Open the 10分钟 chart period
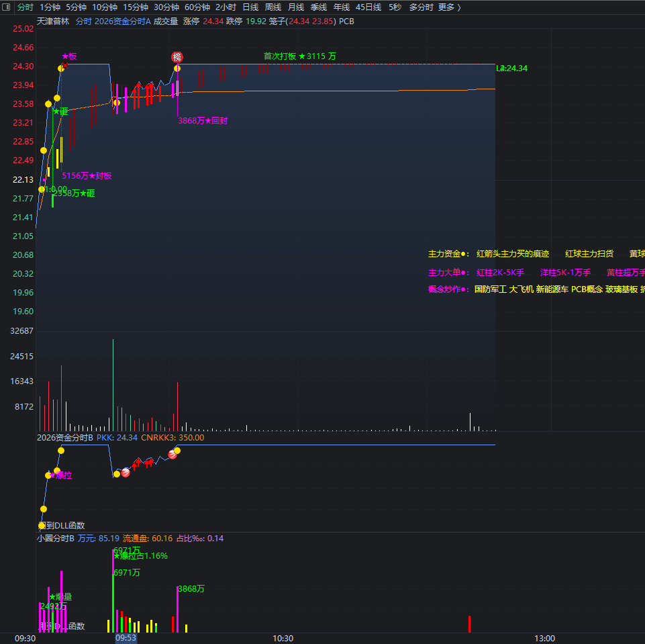 pyautogui.click(x=105, y=7)
